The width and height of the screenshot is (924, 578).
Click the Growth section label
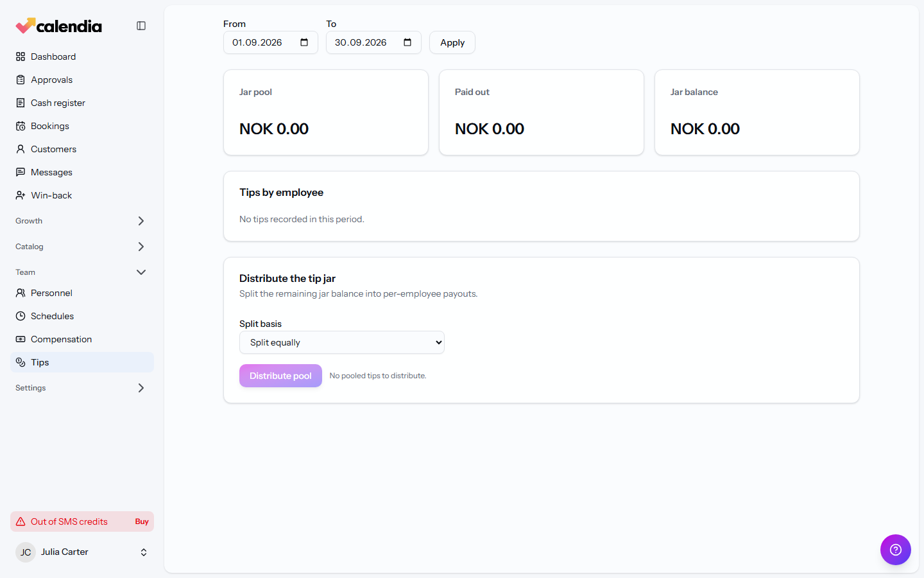click(x=29, y=221)
